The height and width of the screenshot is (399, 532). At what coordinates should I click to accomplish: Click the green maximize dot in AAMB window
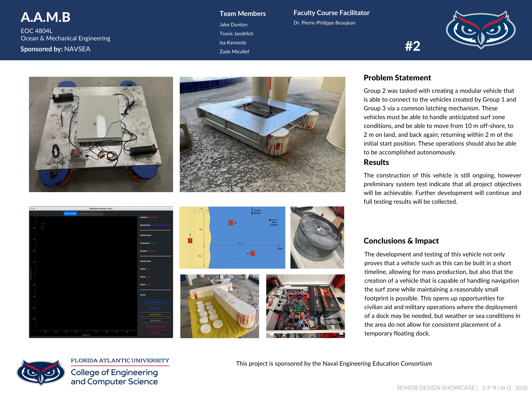coord(34,209)
